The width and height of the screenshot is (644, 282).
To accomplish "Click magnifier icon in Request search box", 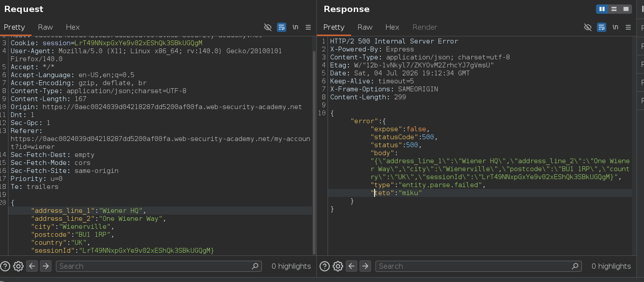I will point(255,266).
